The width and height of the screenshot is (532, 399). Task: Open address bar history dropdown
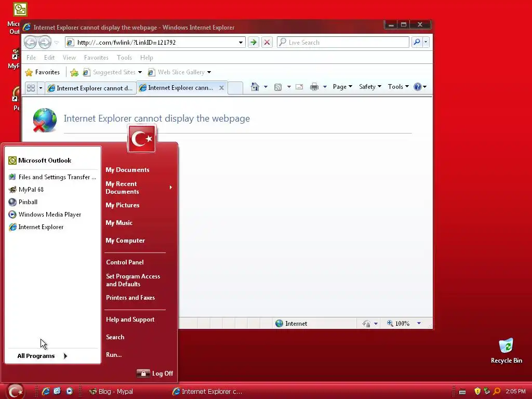[241, 43]
